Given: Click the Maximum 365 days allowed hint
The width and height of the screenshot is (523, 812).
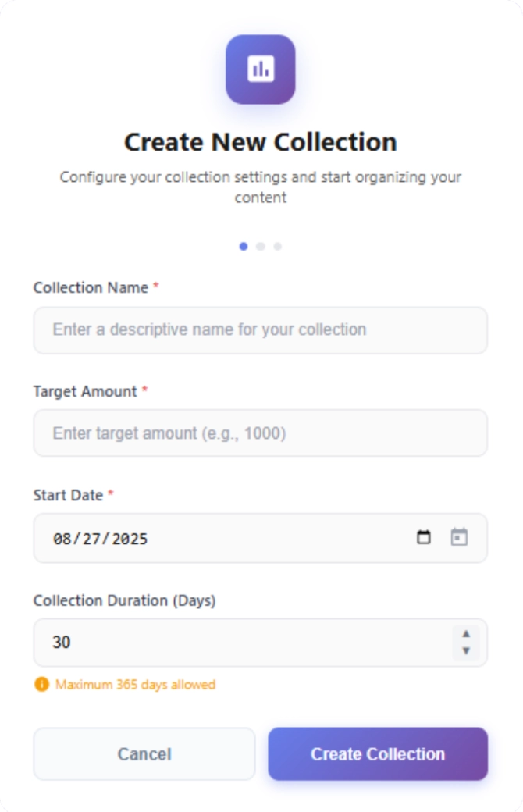Looking at the screenshot, I should point(135,685).
